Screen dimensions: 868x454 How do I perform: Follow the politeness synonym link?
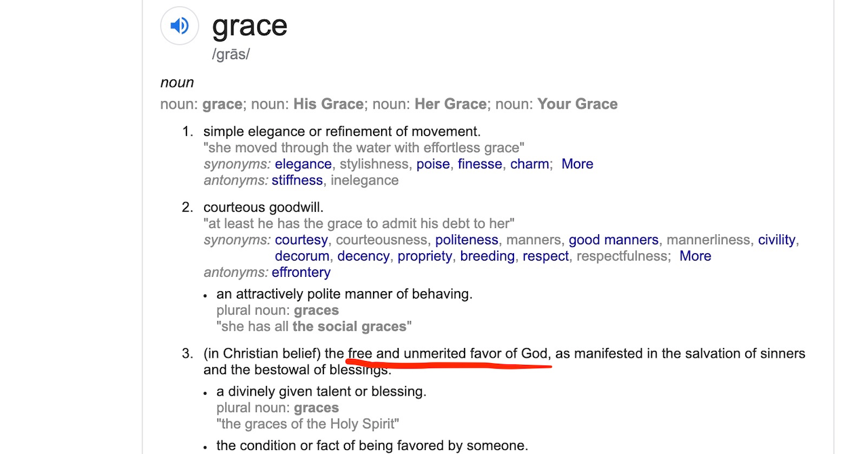tap(467, 240)
